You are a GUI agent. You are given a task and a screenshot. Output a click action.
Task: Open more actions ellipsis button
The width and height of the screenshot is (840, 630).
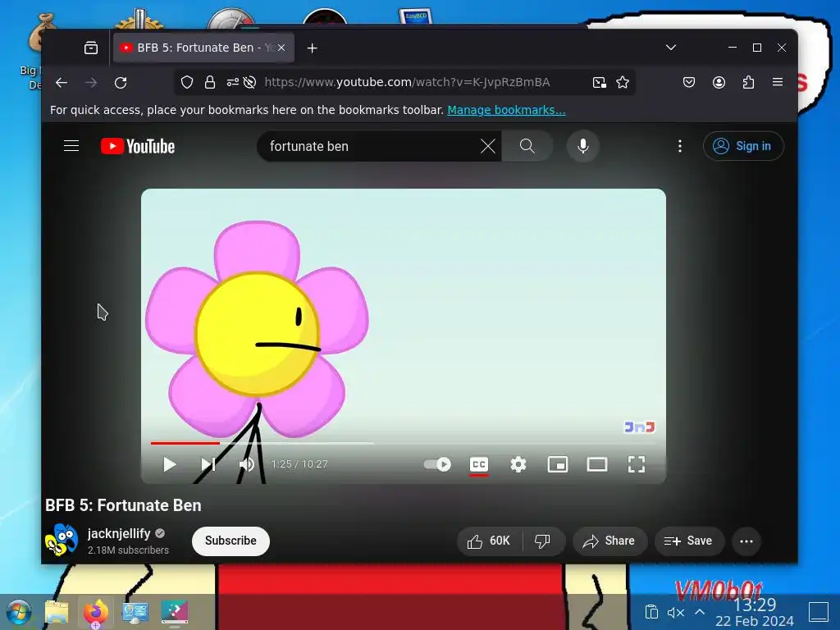pyautogui.click(x=746, y=541)
